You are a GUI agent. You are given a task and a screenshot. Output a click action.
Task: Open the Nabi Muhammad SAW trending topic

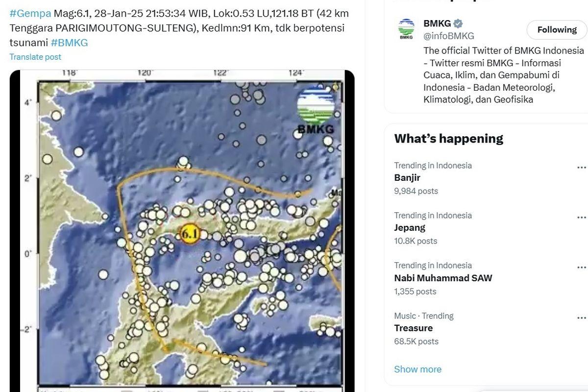[x=443, y=279]
